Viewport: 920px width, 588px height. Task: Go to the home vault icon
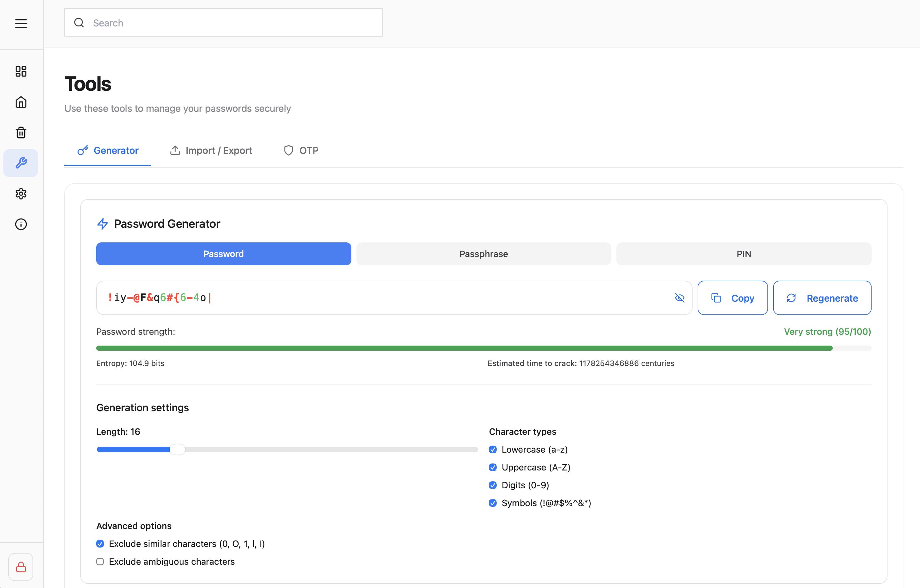tap(21, 102)
